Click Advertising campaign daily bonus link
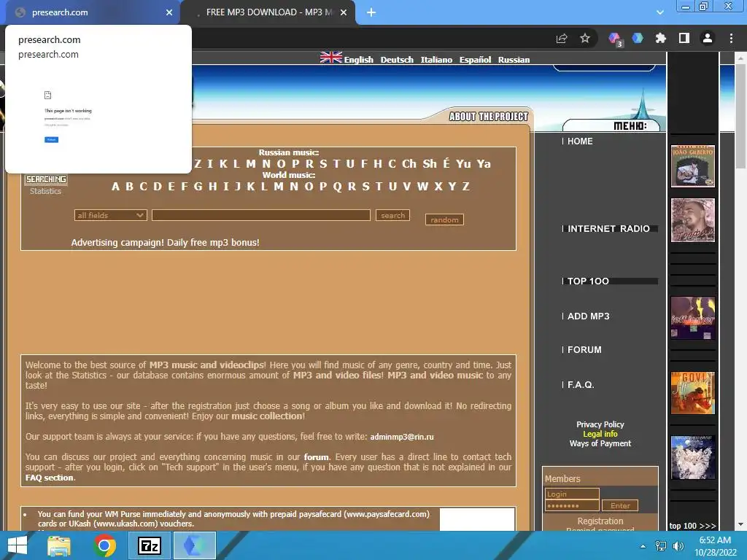Viewport: 747px width, 560px height. pos(166,242)
